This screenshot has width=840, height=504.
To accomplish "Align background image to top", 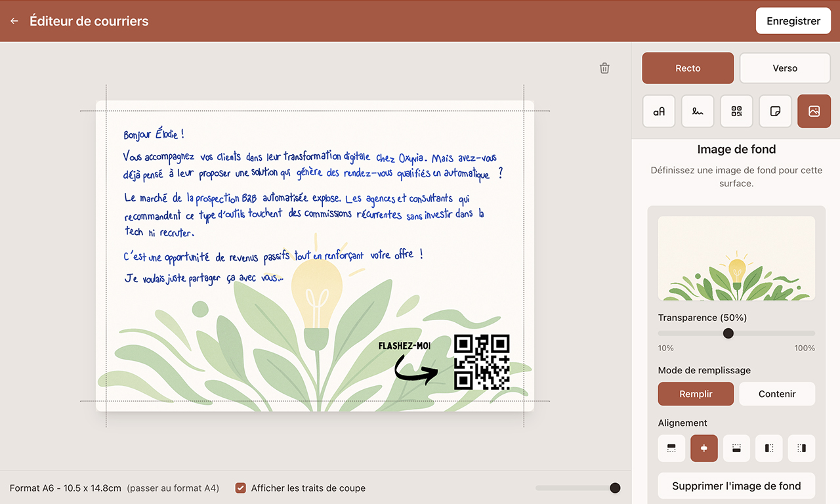I will 671,448.
